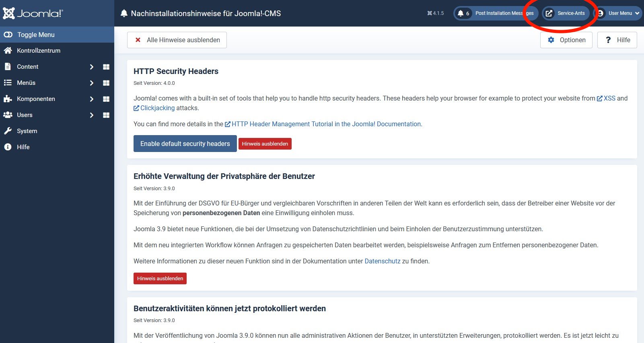Open Optionen in the toolbar
Screen dimensions: 644x343
[566, 40]
